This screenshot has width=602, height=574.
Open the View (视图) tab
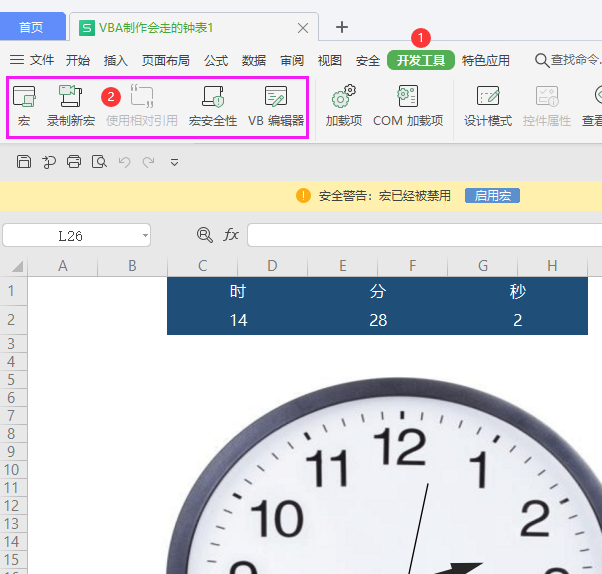(329, 60)
